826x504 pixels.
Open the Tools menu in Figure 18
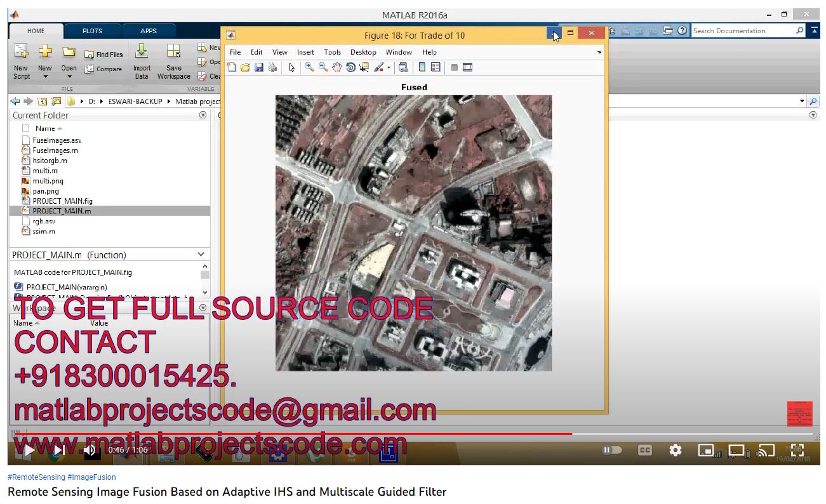pos(332,52)
